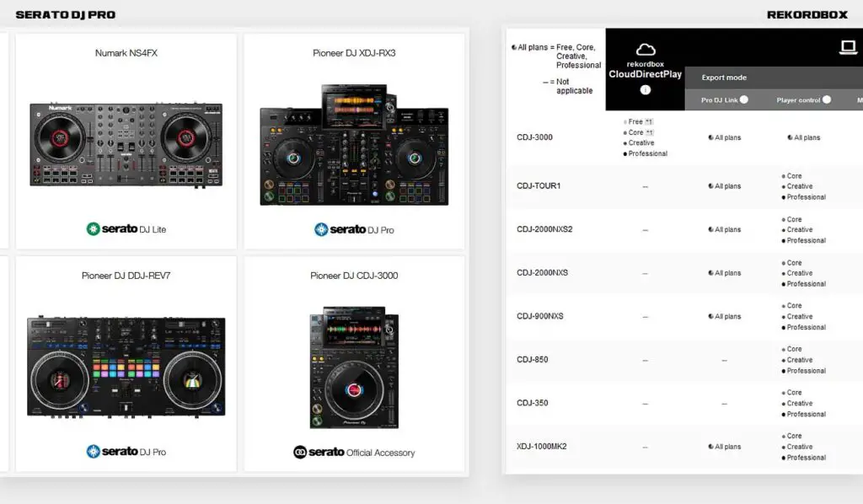Viewport: 863px width, 504px height.
Task: Open the Numark NS4FX controller image
Action: (126, 145)
